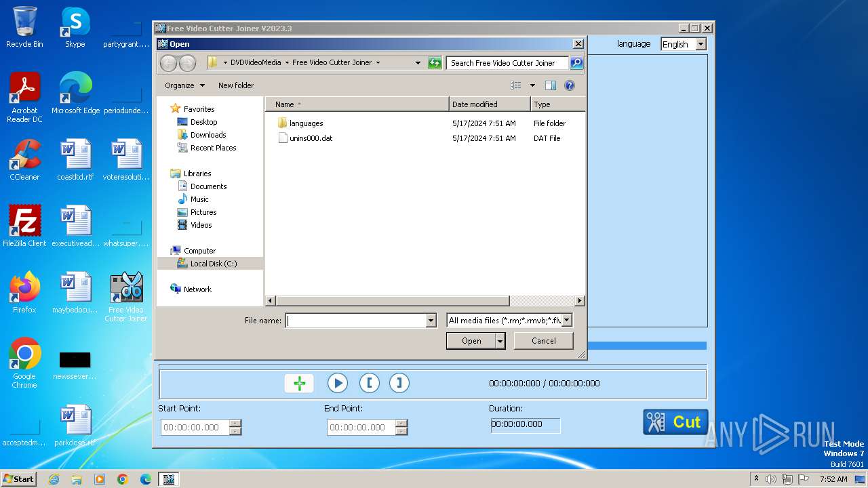Click the Open button in dialog
Screen dimensions: 868x488
click(x=471, y=341)
